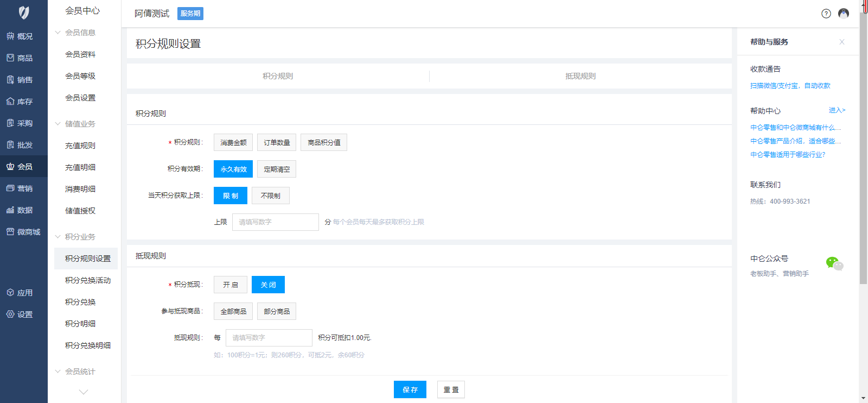
Task: Switch to the 抵现规则 tab
Action: point(580,76)
